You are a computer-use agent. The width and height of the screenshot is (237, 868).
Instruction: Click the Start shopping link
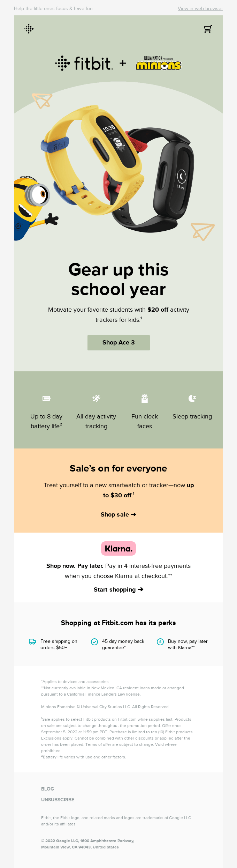(118, 589)
